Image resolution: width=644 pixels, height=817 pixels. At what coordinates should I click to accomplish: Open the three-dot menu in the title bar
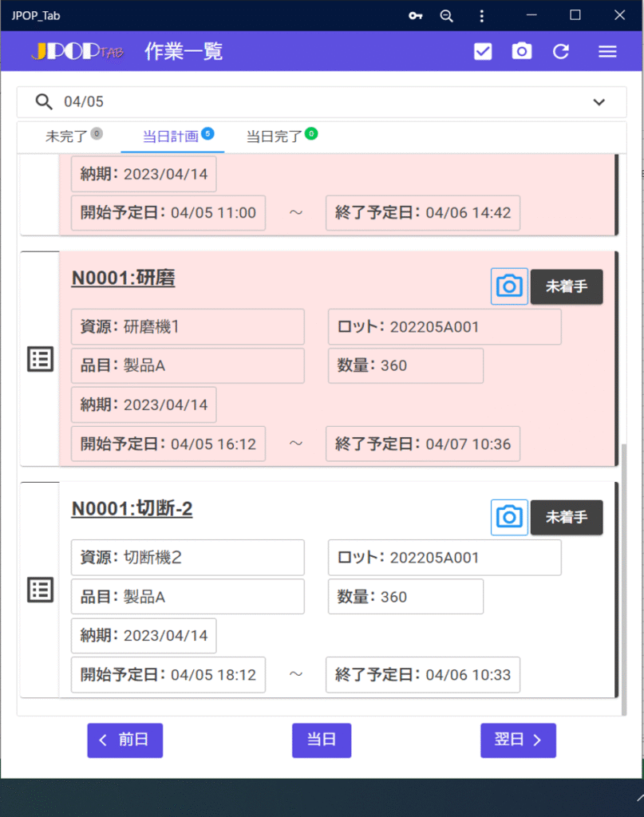481,16
